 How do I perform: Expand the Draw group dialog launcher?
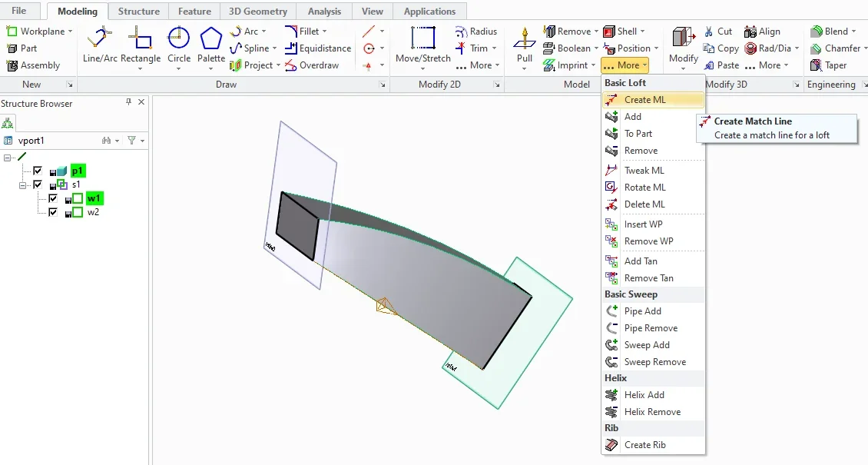tap(383, 85)
